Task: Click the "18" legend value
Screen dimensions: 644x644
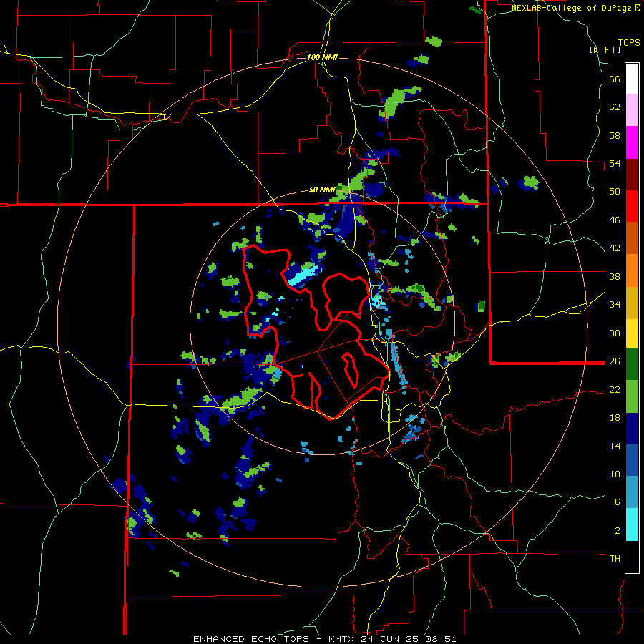Action: click(615, 418)
